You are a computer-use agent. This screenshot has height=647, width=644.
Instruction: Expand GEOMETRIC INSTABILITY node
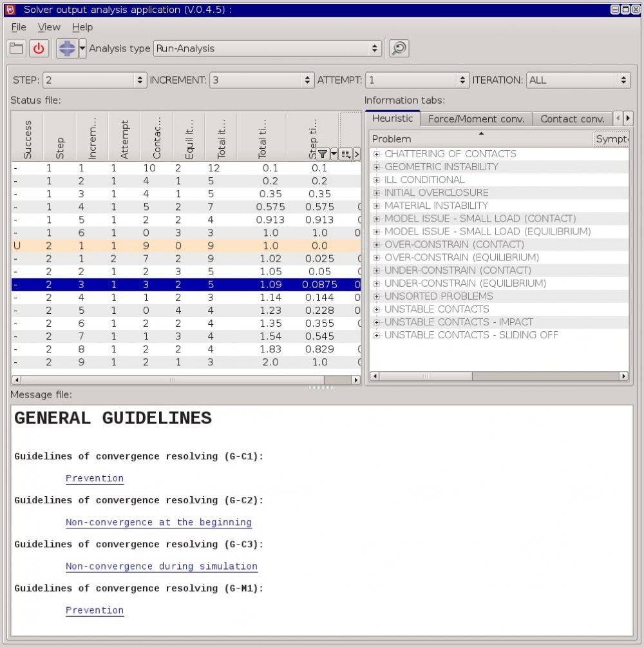pos(377,167)
